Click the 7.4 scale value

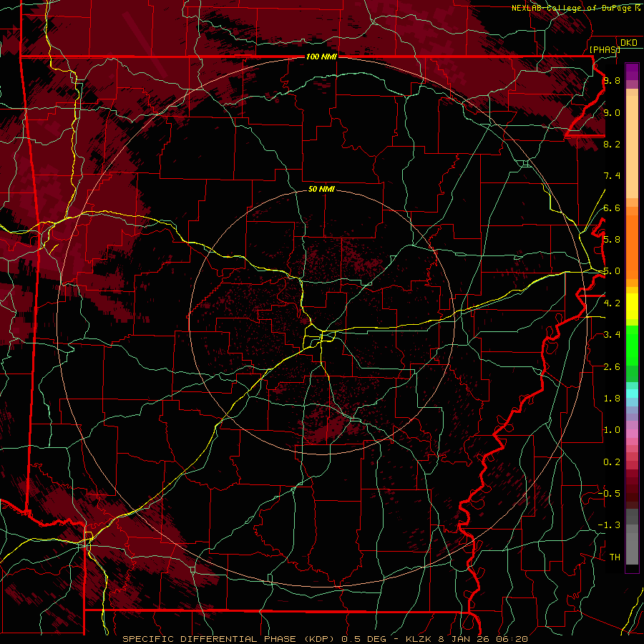[612, 176]
